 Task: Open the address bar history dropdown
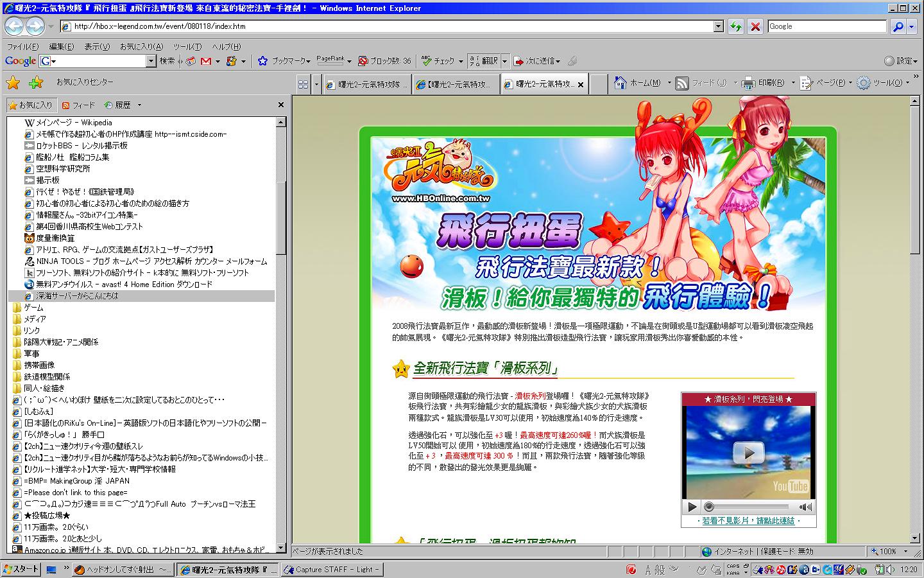719,26
